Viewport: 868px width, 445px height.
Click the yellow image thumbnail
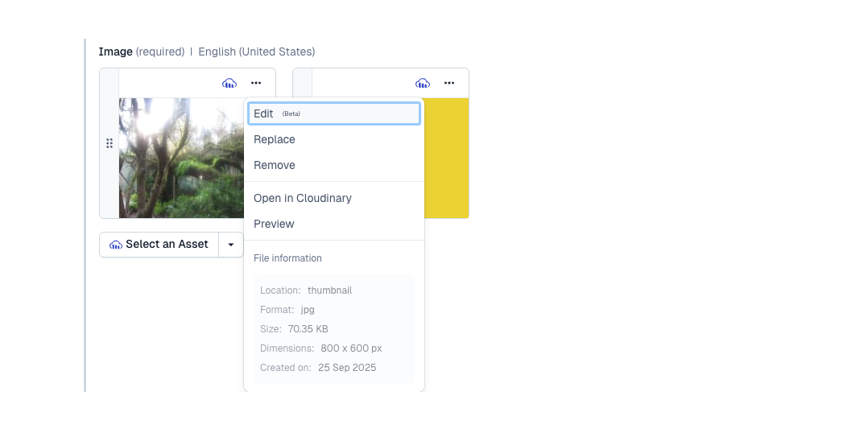coord(446,158)
